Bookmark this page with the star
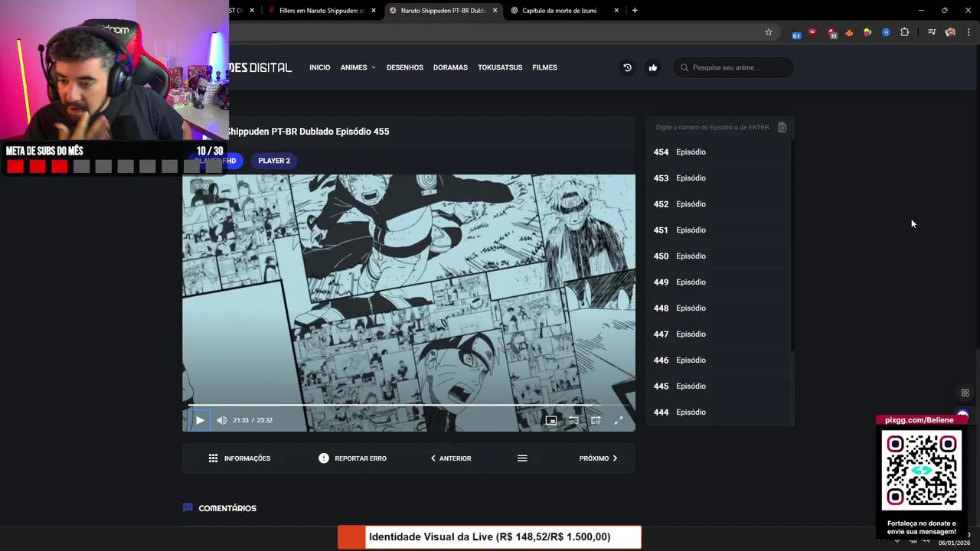This screenshot has height=551, width=980. tap(769, 32)
